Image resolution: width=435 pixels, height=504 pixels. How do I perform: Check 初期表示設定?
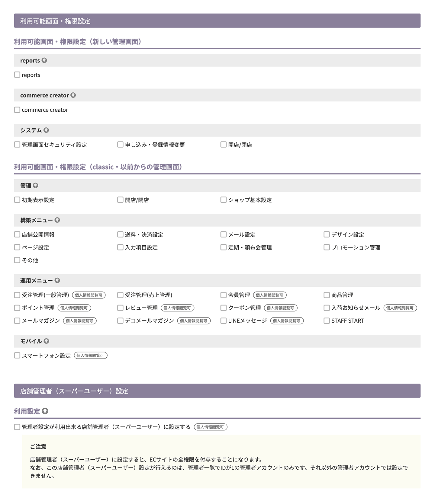(17, 200)
